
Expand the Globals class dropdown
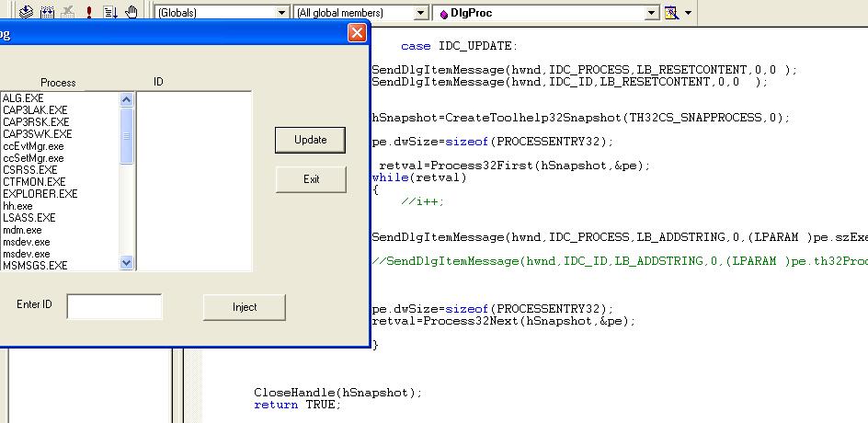point(282,12)
